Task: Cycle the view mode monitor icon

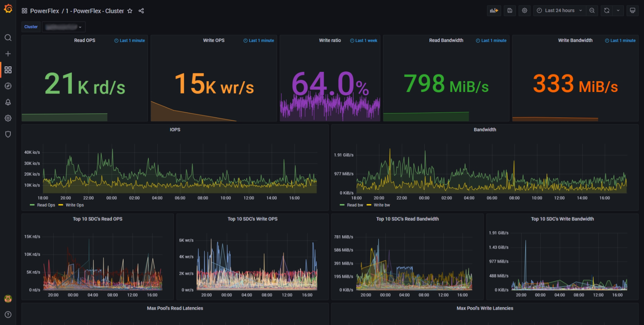Action: [632, 10]
